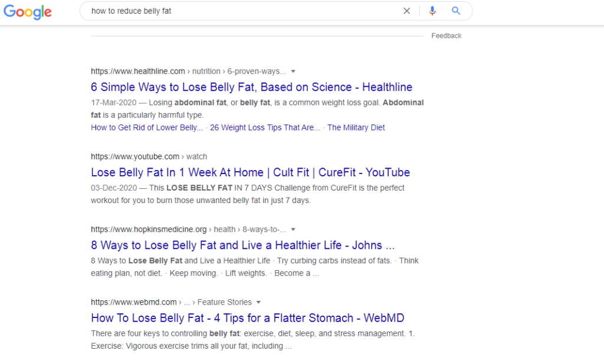The image size is (604, 364).
Task: Open 'The Military Diet' sitelink
Action: [x=356, y=127]
